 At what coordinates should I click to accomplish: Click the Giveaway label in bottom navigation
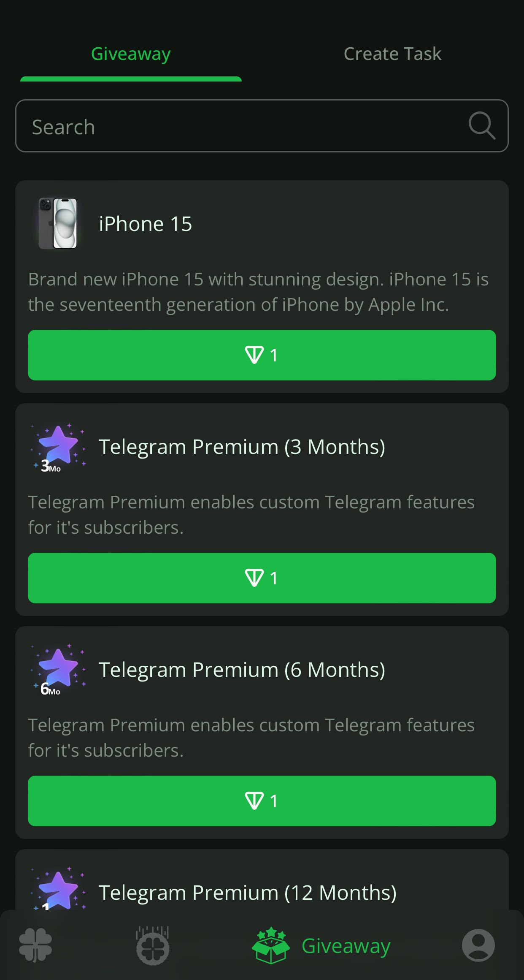[346, 946]
